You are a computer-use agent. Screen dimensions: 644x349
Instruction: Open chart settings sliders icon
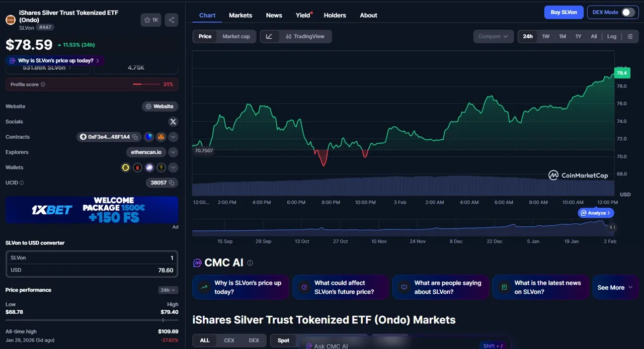pyautogui.click(x=630, y=36)
